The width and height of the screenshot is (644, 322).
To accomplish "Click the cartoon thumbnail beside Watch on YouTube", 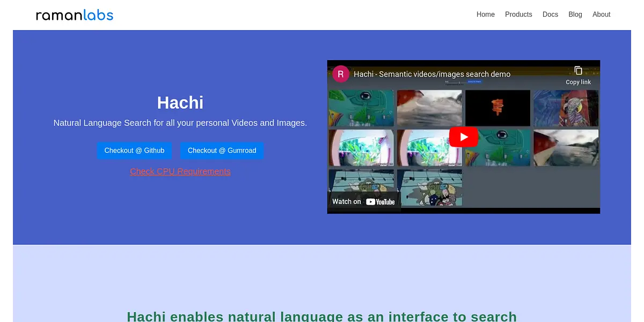I will point(429,188).
